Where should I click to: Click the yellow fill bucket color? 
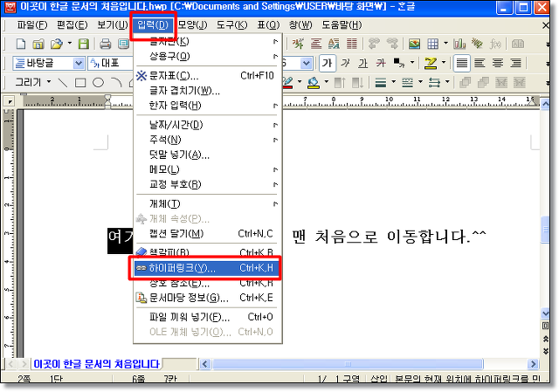tap(314, 83)
